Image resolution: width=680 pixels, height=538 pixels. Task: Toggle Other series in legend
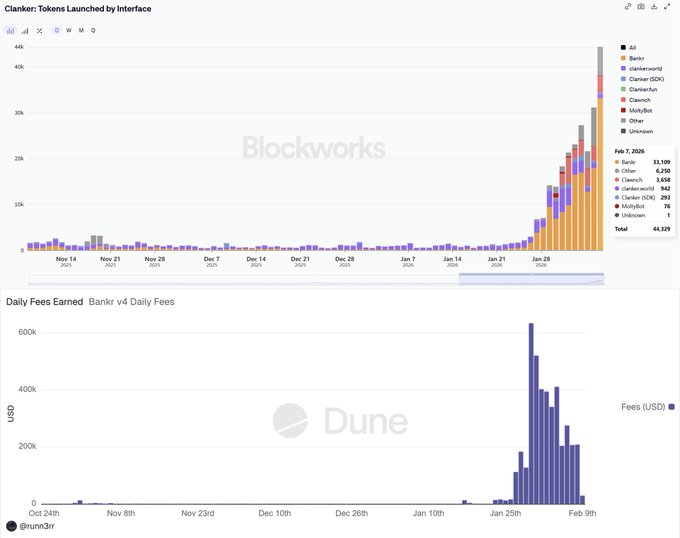point(632,121)
